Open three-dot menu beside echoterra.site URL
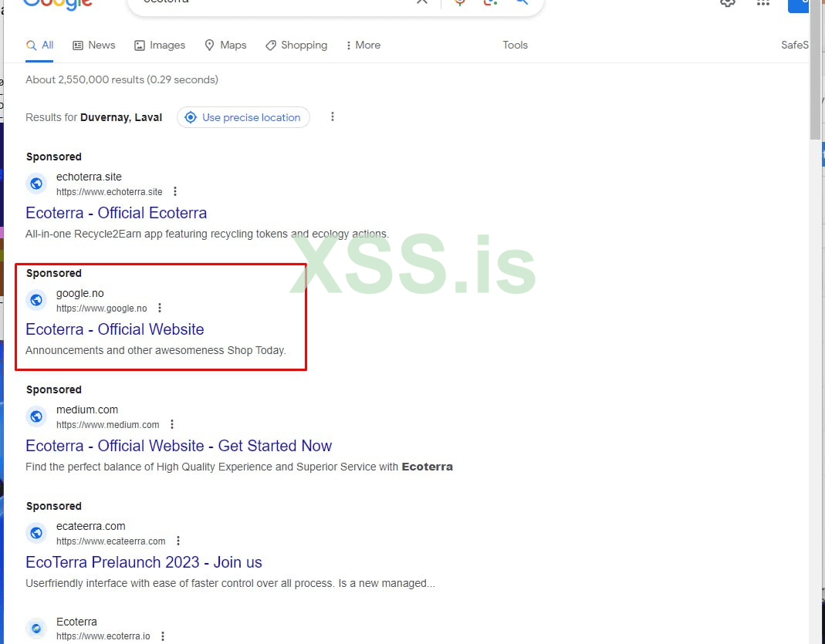The height and width of the screenshot is (644, 825). (x=175, y=191)
